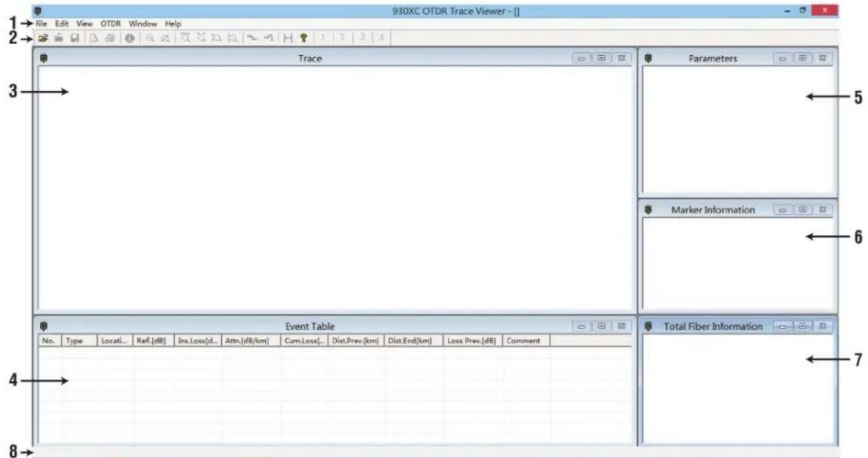Click the Trace panel title bar icon

42,59
